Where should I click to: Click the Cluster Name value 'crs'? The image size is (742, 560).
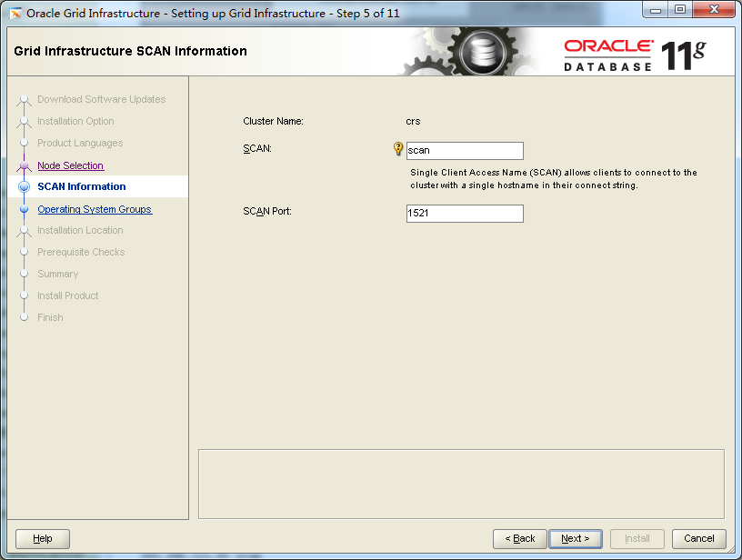coord(413,121)
